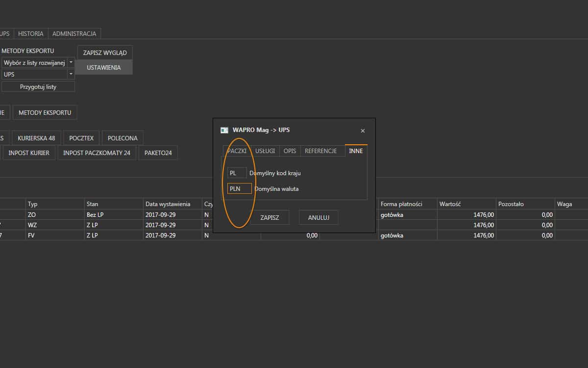Cancel dialog with ANULUJ button
This screenshot has height=368, width=588.
coord(318,217)
